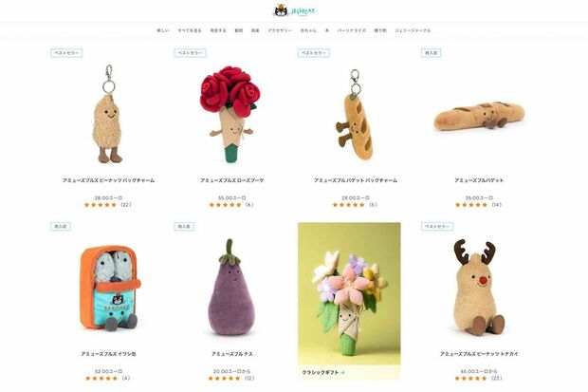Open the sardine tin plush image
The width and height of the screenshot is (588, 392).
click(x=109, y=289)
